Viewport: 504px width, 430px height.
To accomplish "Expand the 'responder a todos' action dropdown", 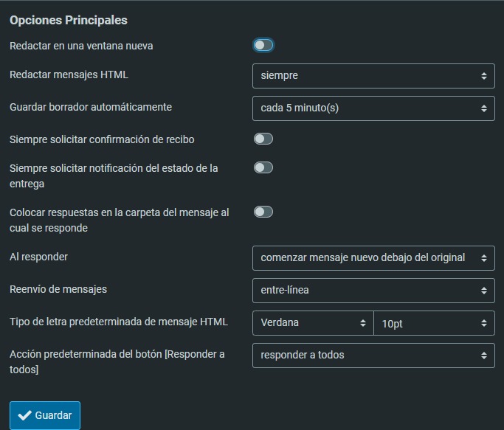I will point(373,355).
